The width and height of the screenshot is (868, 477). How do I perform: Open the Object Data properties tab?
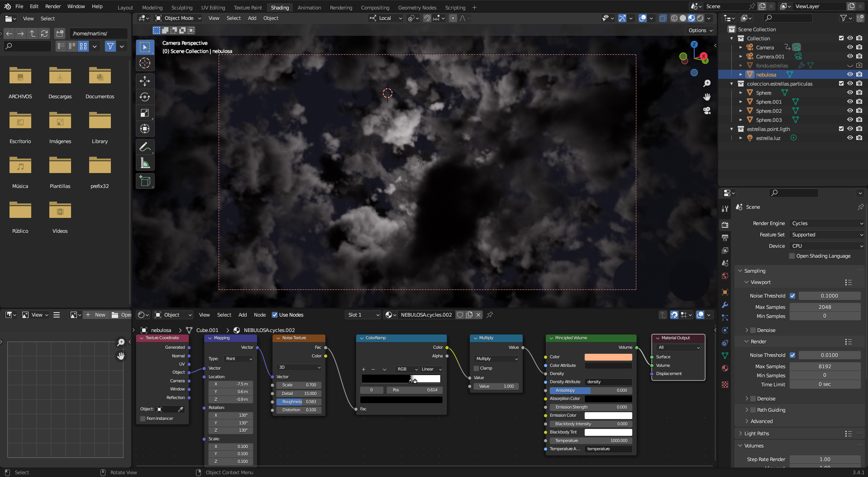725,356
